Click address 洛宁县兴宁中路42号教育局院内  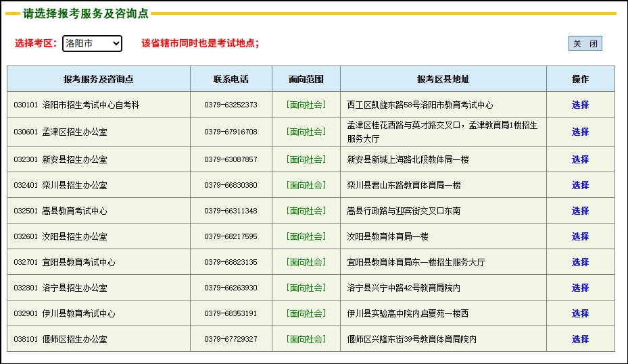404,288
